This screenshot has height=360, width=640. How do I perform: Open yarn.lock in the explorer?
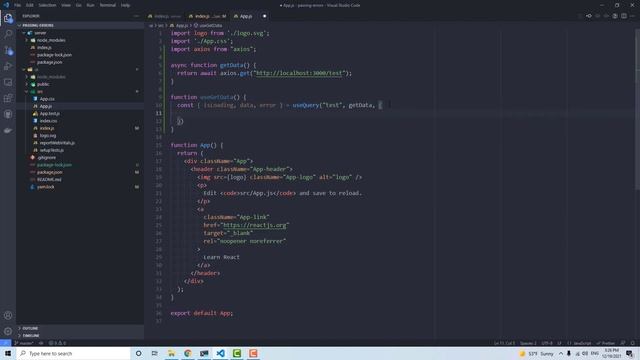46,187
